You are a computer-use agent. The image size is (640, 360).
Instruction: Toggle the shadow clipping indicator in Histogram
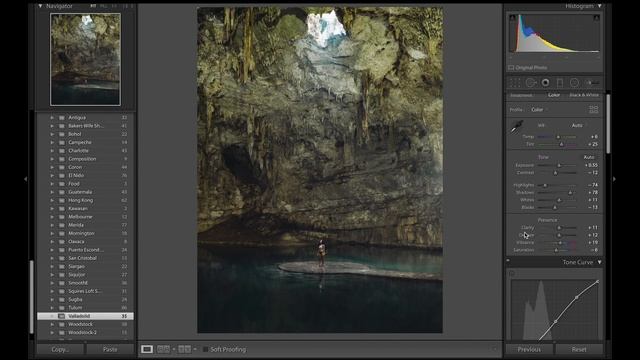513,18
